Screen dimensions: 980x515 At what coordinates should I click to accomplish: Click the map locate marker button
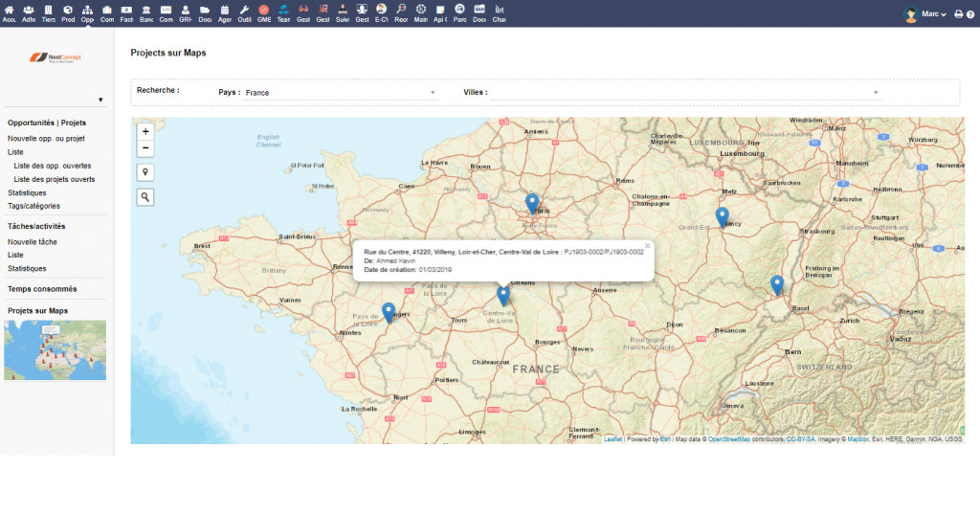pos(145,173)
